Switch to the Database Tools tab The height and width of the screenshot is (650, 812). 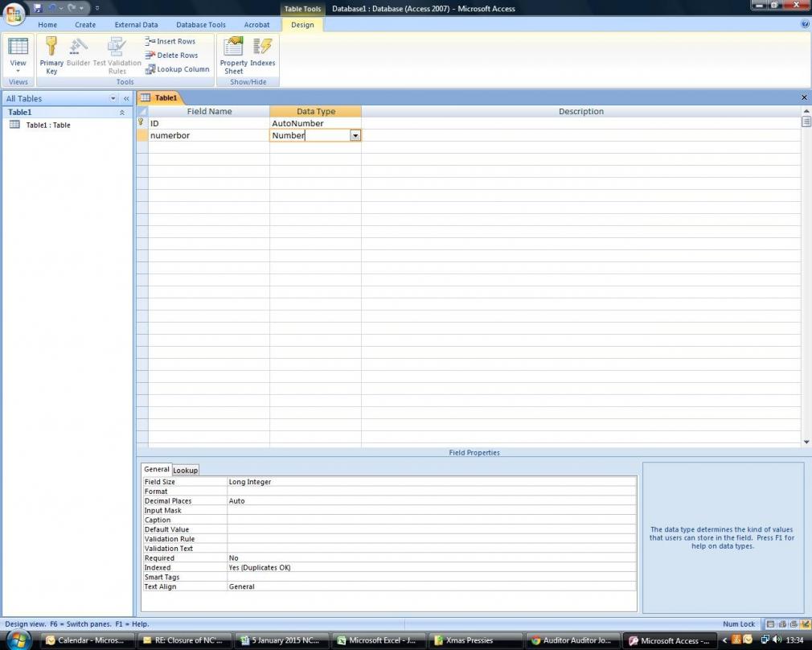tap(201, 24)
